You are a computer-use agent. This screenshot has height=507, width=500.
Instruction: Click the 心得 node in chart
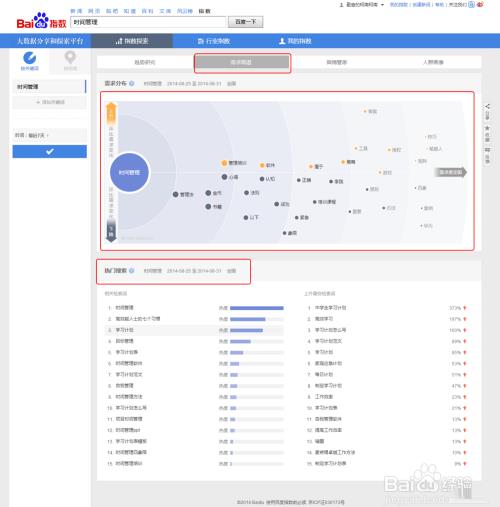coord(224,177)
